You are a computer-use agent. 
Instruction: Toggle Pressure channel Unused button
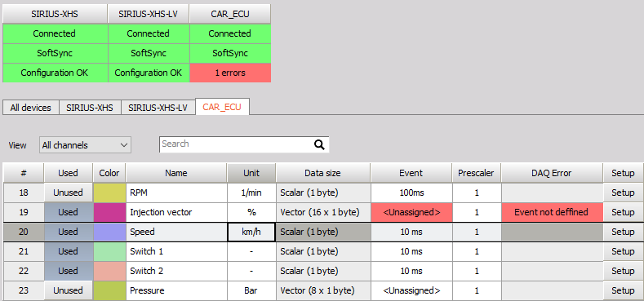[68, 290]
